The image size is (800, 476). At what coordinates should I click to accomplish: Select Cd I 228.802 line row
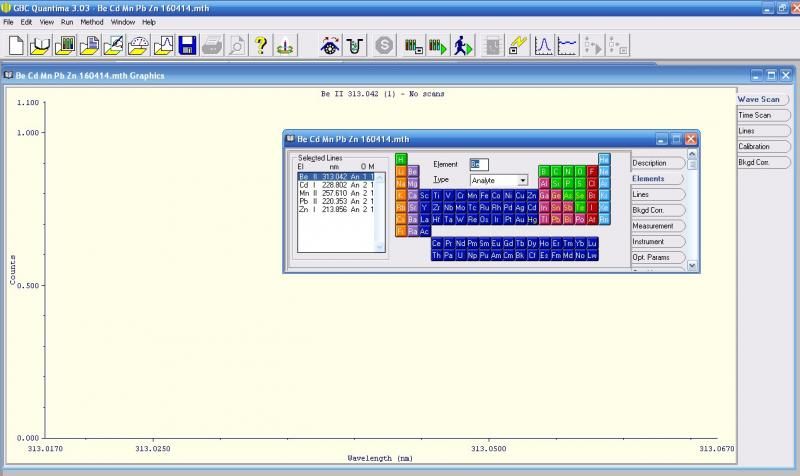click(336, 185)
